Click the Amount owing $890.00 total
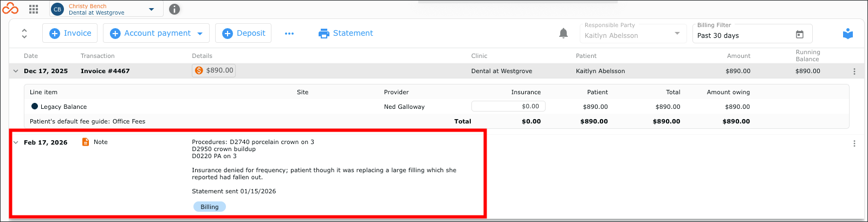 tap(736, 121)
